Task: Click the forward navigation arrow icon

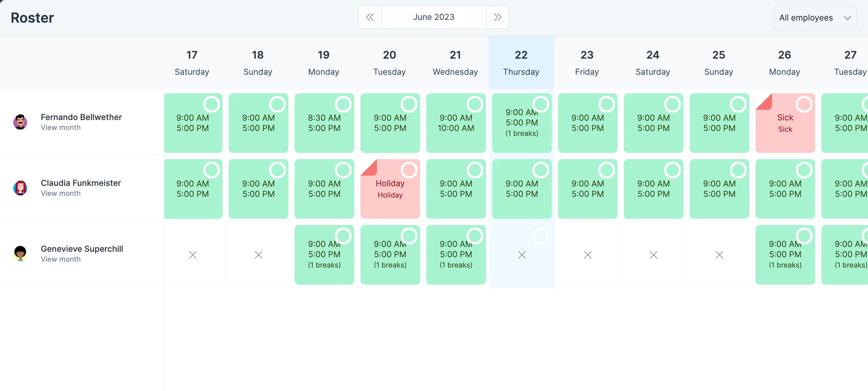Action: [497, 16]
